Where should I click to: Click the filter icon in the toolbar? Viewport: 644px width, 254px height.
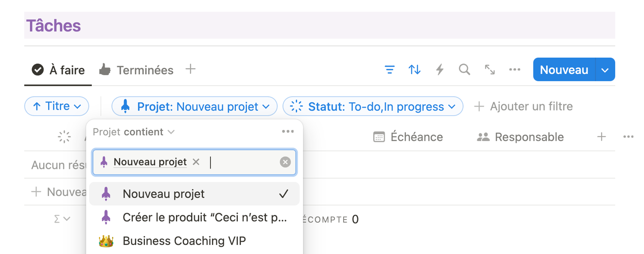coord(389,70)
